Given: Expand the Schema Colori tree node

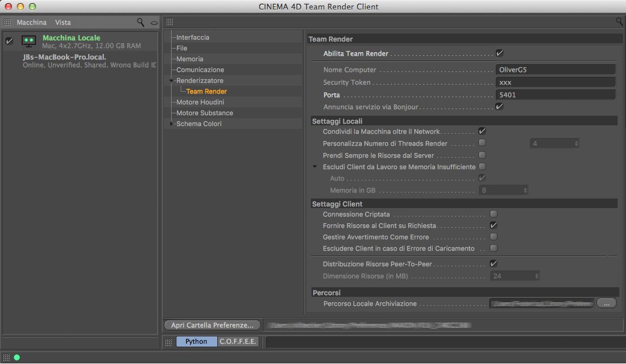Looking at the screenshot, I should click(x=171, y=124).
